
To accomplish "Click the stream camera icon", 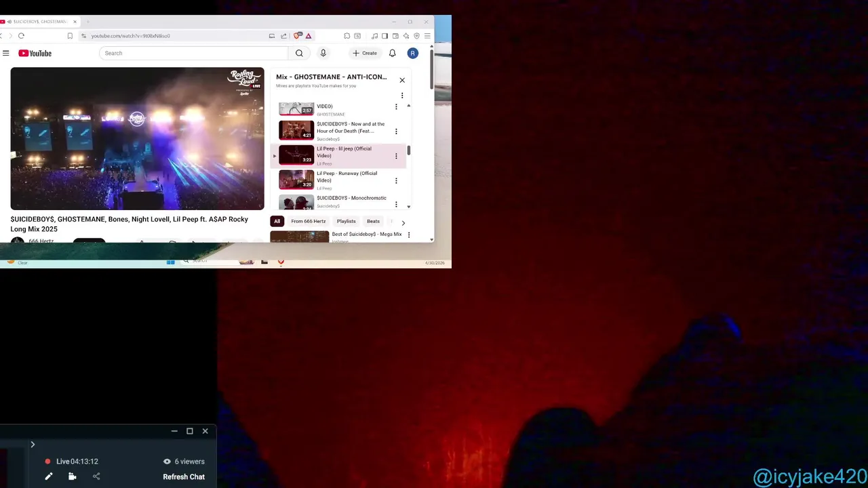I will [73, 476].
